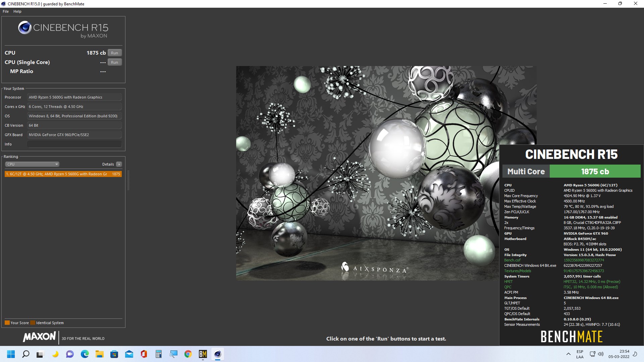Click the Your Score orange legend swatch
Screen dimensions: 644x362
(x=7, y=323)
